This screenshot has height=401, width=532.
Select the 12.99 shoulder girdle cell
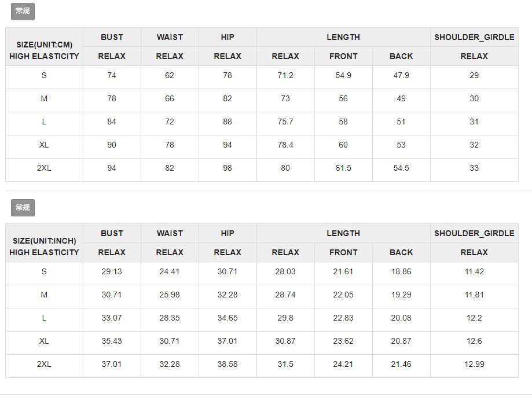coord(474,364)
